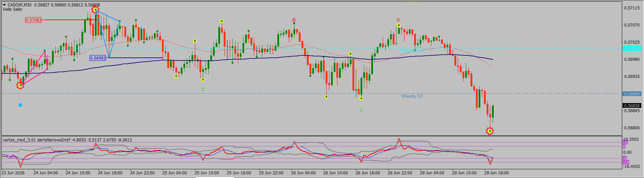Click the 26 Jun 10:00 time label

pos(335,173)
